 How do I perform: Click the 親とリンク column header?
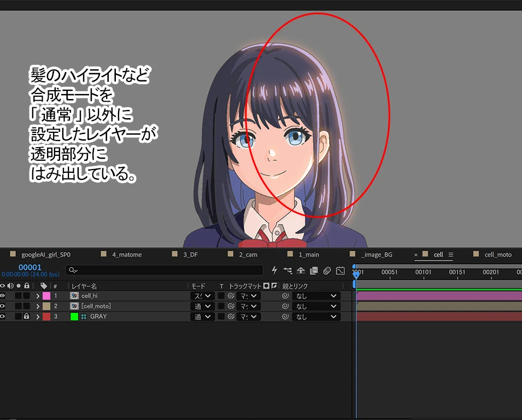click(295, 286)
